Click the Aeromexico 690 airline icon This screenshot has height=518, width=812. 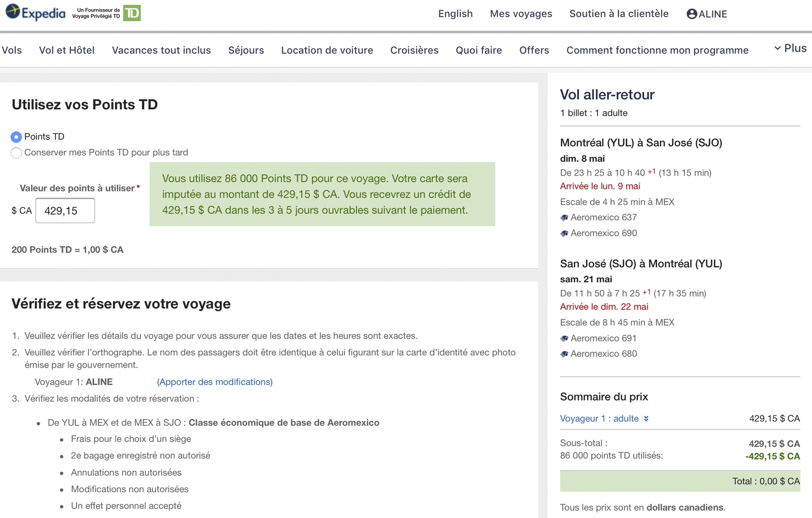pos(564,233)
